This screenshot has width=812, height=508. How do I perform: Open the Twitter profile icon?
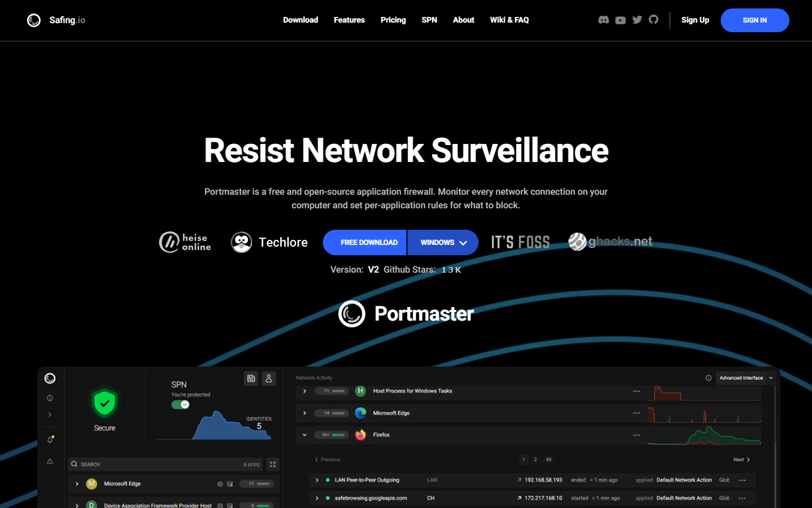pyautogui.click(x=637, y=20)
